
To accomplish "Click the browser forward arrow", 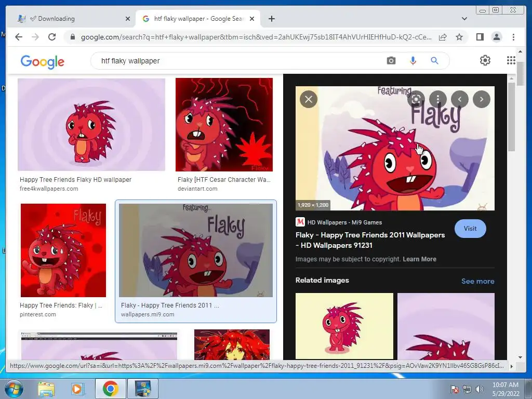I will 35,37.
